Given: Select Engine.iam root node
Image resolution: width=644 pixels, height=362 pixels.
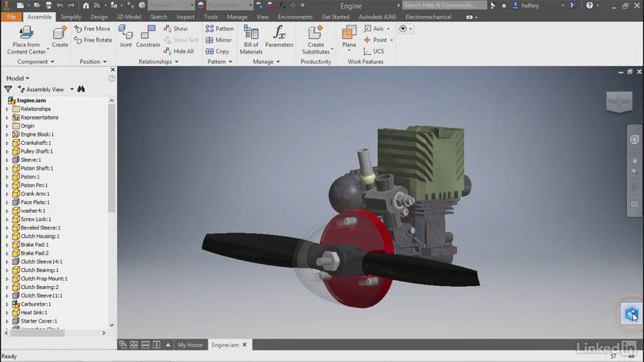Looking at the screenshot, I should pyautogui.click(x=31, y=101).
